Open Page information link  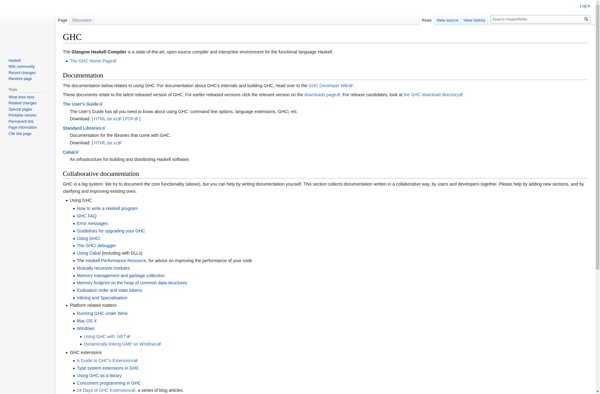23,127
